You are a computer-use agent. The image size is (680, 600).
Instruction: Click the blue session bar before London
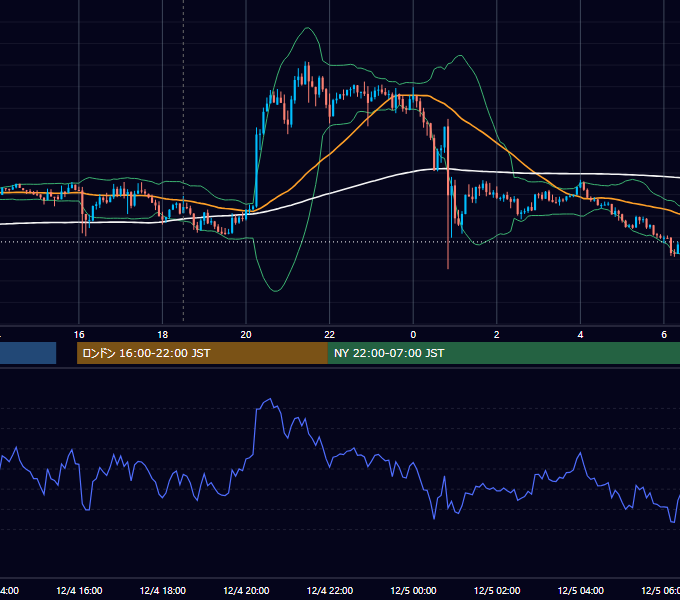28,353
